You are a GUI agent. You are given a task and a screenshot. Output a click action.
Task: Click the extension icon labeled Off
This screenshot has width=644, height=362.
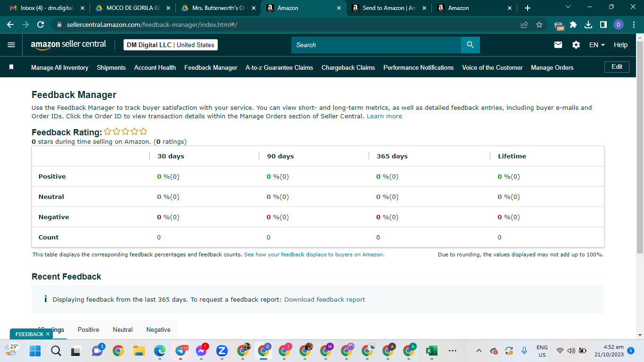559,25
